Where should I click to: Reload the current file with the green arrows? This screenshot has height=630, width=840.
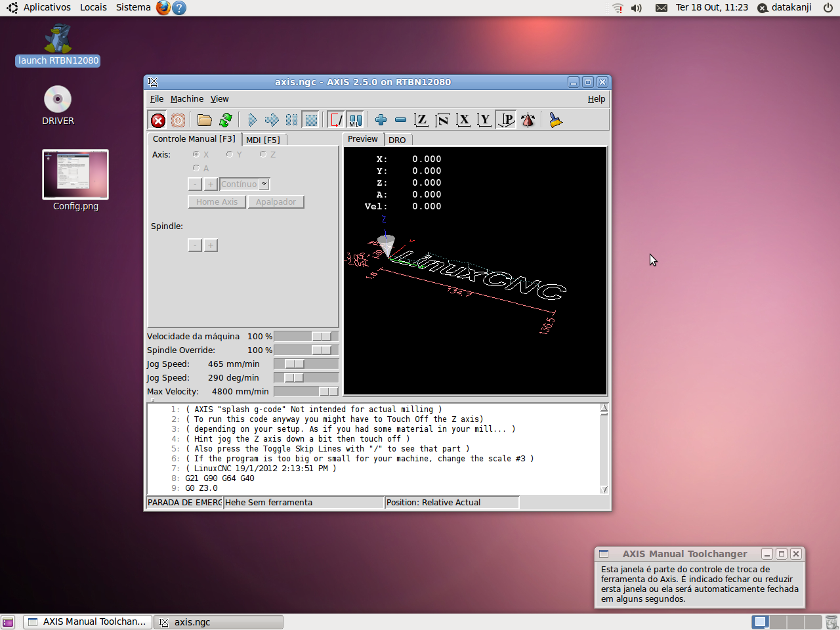pyautogui.click(x=225, y=120)
